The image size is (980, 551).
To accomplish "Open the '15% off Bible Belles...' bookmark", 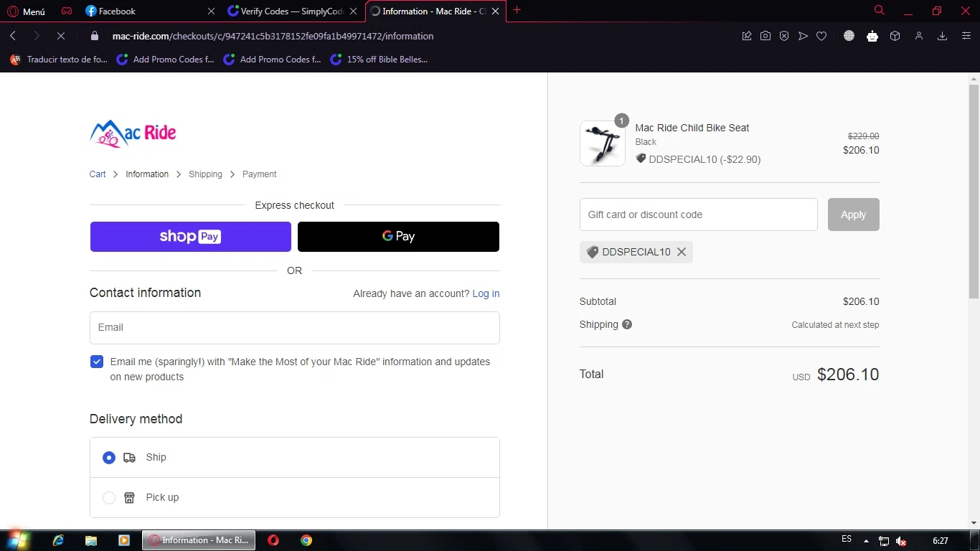I will (x=379, y=60).
